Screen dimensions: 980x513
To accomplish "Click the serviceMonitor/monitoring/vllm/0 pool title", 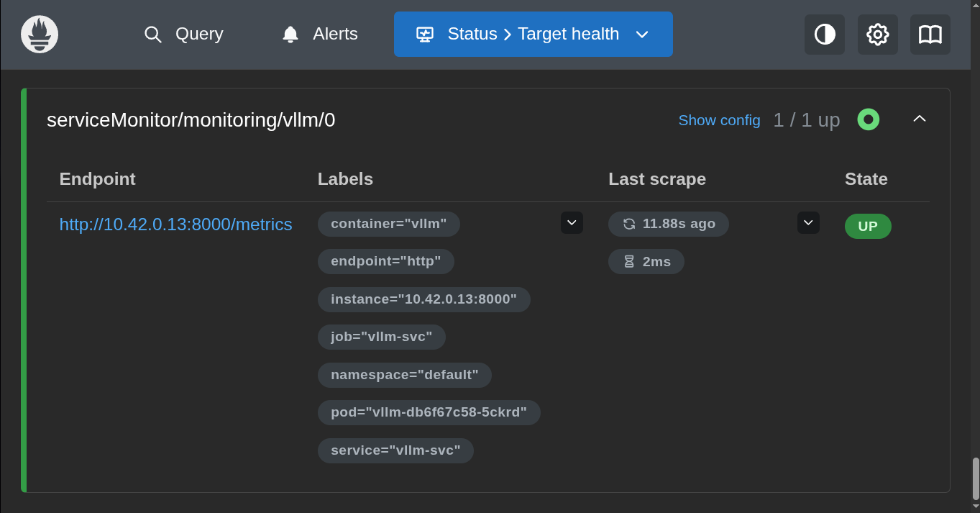I will (191, 120).
